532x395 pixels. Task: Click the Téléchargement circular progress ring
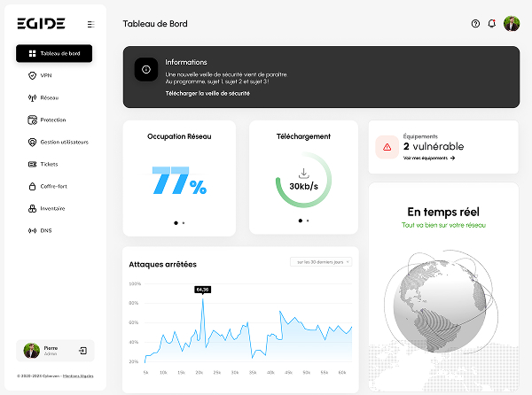pos(303,180)
